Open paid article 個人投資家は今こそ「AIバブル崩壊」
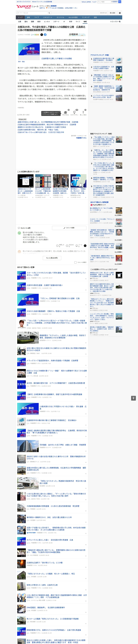Viewport: 138px width, 644px height. 102,209
